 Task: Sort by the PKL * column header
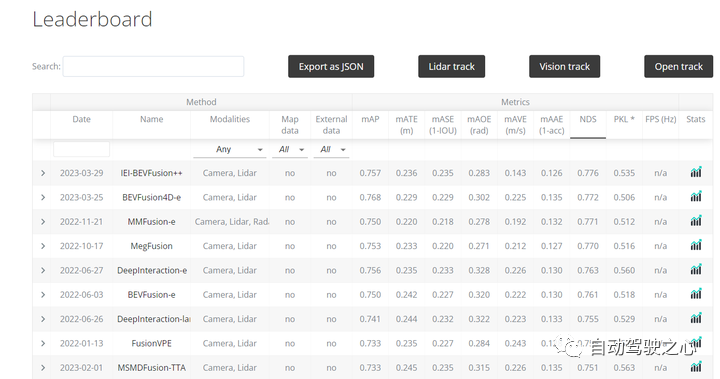coord(624,119)
